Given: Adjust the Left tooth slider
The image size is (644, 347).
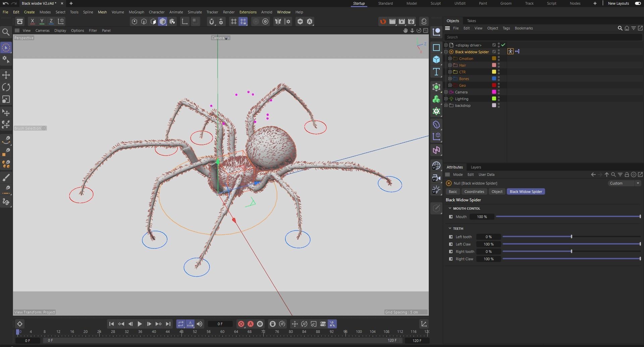Looking at the screenshot, I should (571, 237).
